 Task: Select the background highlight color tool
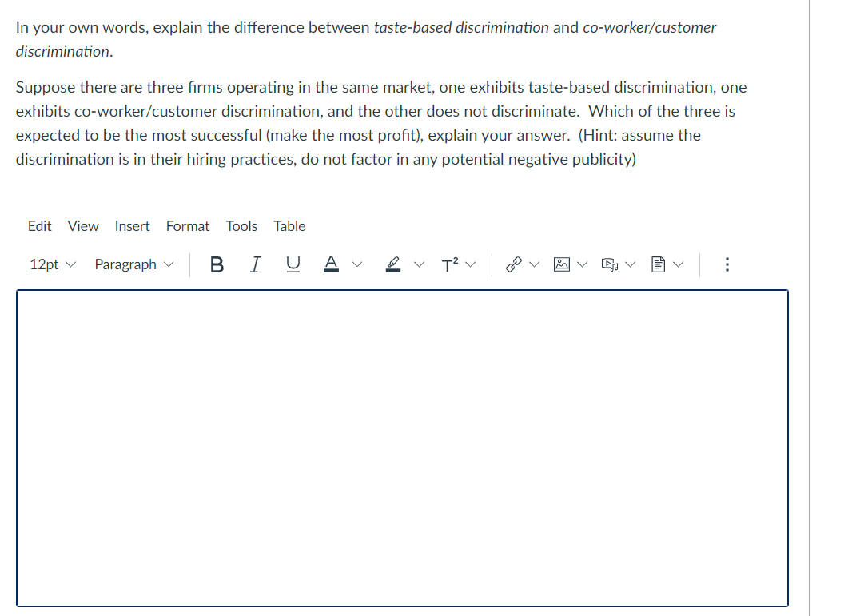click(x=392, y=264)
